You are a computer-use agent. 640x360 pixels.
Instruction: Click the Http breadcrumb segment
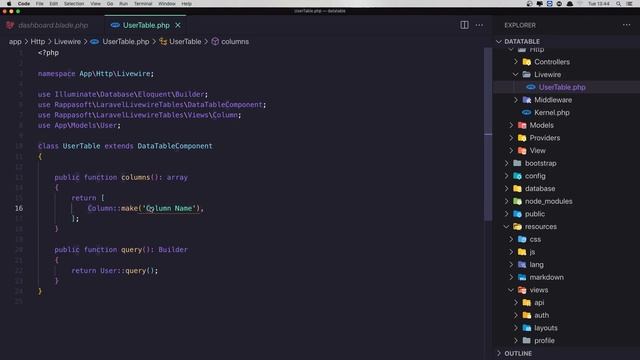[38, 42]
